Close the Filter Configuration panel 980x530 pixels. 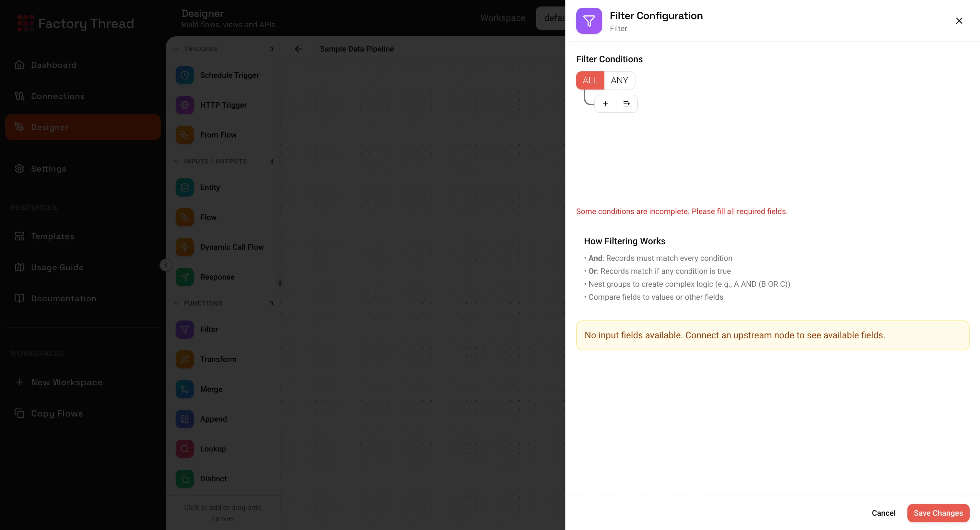(959, 21)
